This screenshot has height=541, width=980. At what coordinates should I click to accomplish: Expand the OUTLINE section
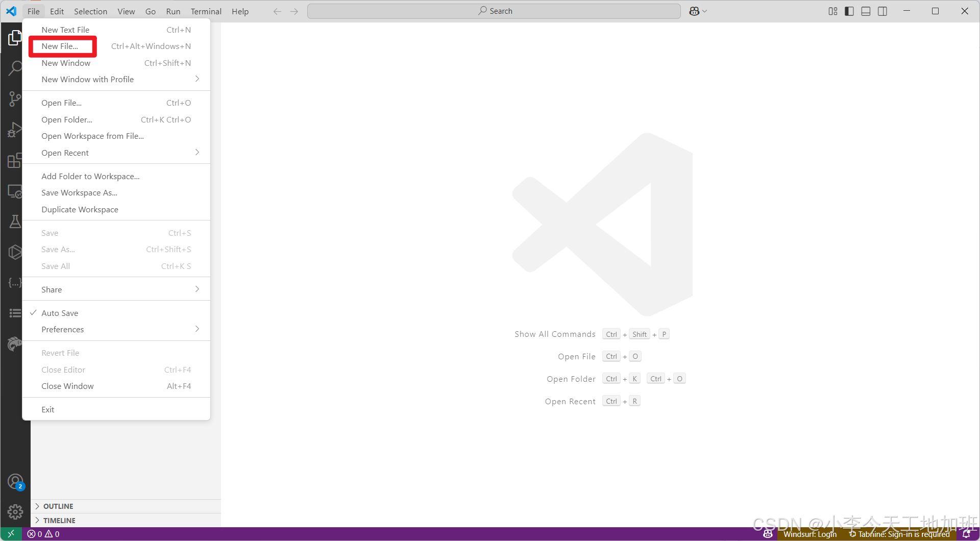(126, 506)
